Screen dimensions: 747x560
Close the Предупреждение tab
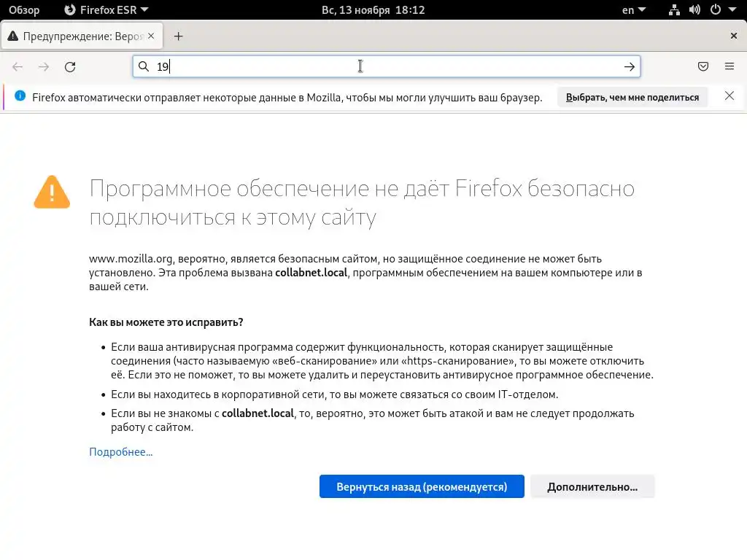click(x=151, y=36)
